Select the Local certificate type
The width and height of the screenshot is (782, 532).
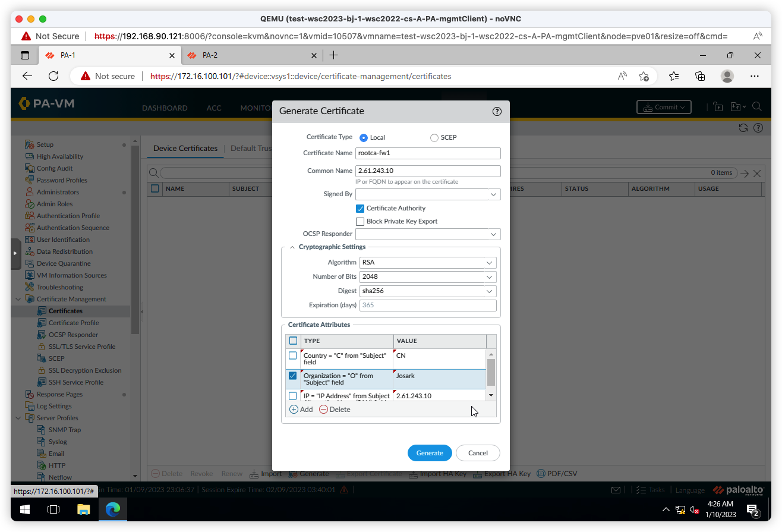coord(364,138)
